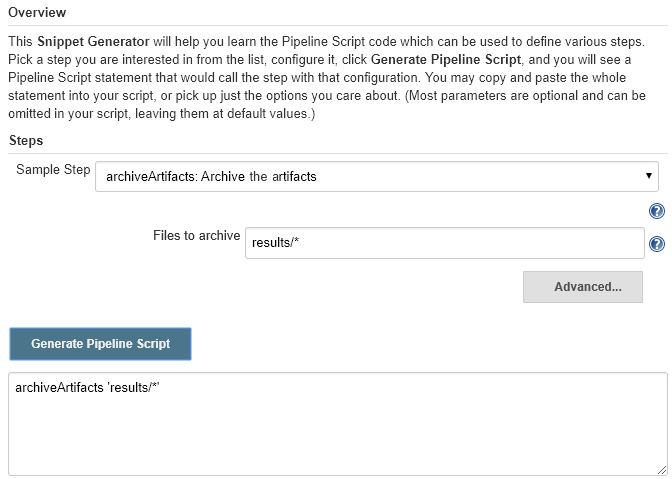Image resolution: width=672 pixels, height=479 pixels.
Task: Click inside the generated script text area
Action: pyautogui.click(x=338, y=424)
